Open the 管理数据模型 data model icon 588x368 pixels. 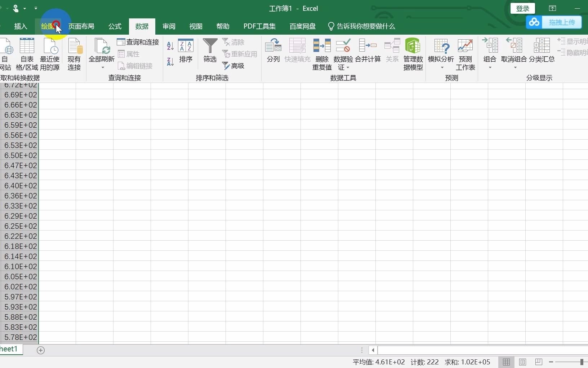pyautogui.click(x=413, y=54)
